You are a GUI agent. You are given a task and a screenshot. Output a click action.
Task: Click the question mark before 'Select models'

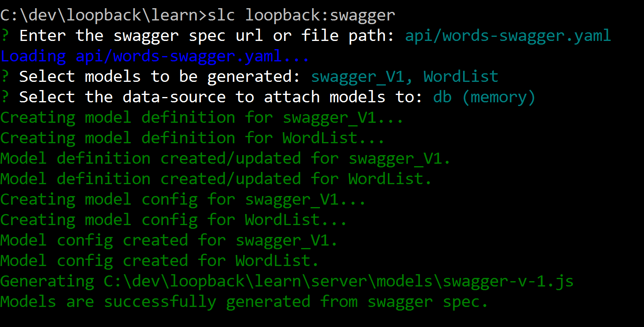(5, 77)
